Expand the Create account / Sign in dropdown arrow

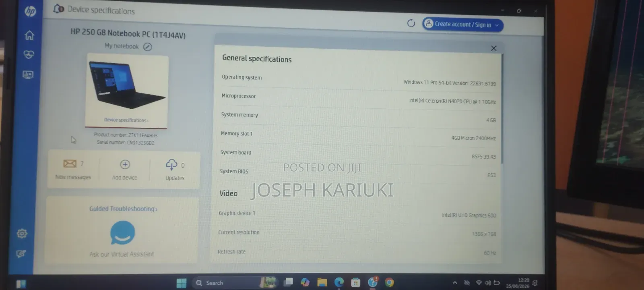(497, 25)
